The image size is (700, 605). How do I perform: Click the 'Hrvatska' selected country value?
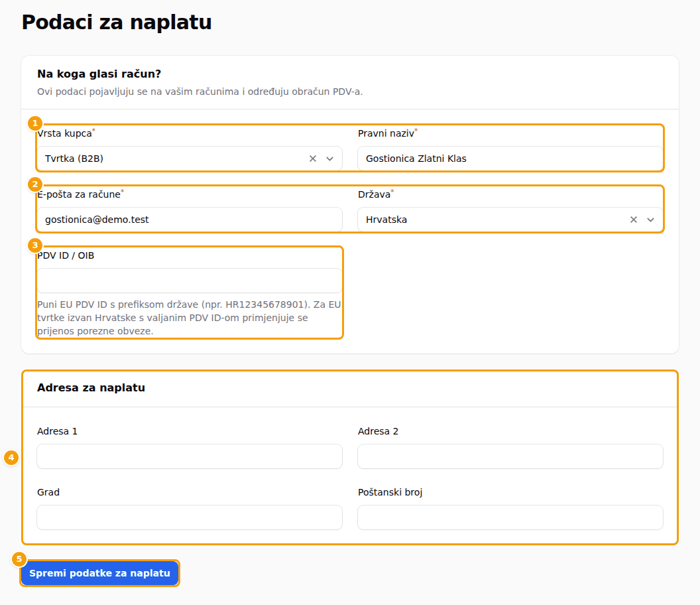pyautogui.click(x=386, y=220)
